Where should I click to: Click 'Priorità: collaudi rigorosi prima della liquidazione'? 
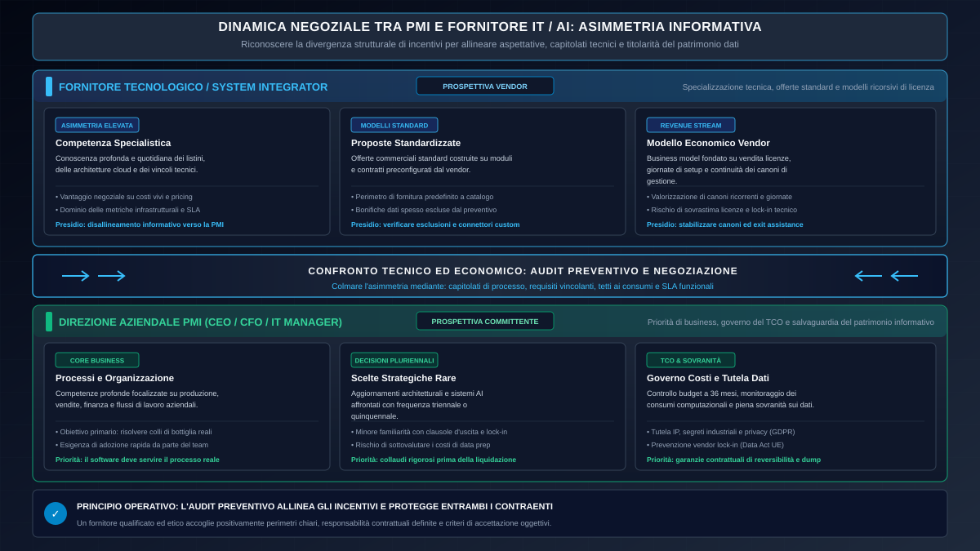(434, 460)
